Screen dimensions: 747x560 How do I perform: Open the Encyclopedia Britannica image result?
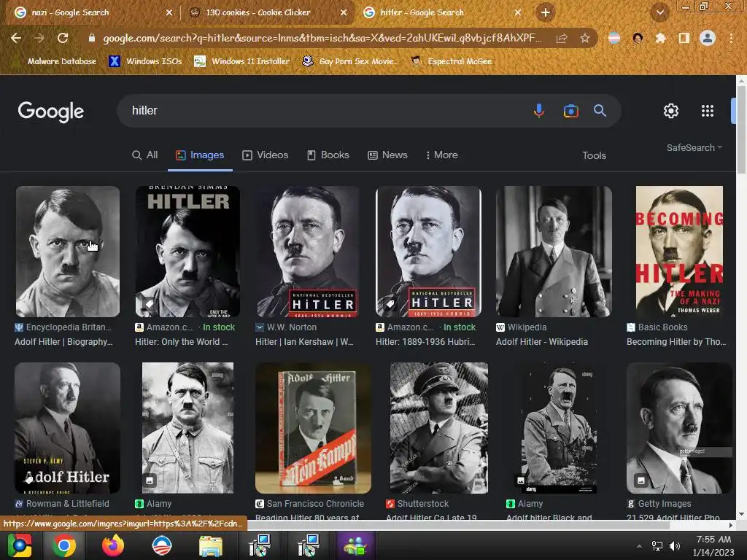click(x=68, y=252)
